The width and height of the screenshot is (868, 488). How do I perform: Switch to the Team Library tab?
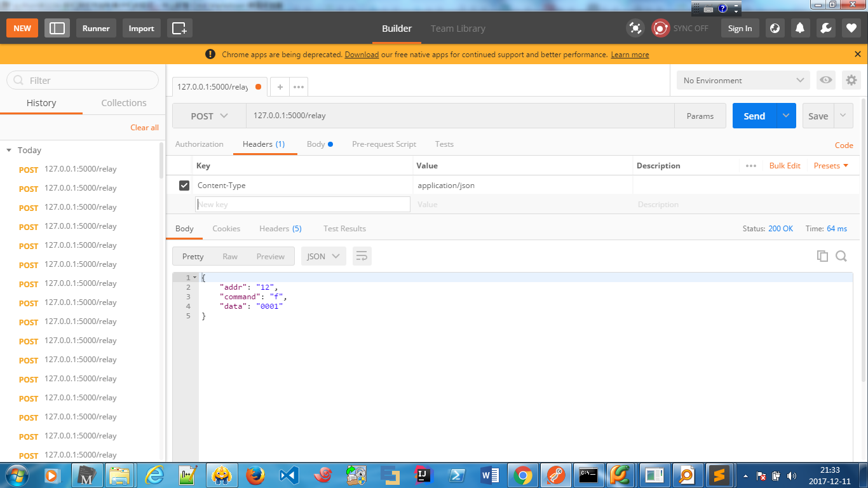point(458,29)
